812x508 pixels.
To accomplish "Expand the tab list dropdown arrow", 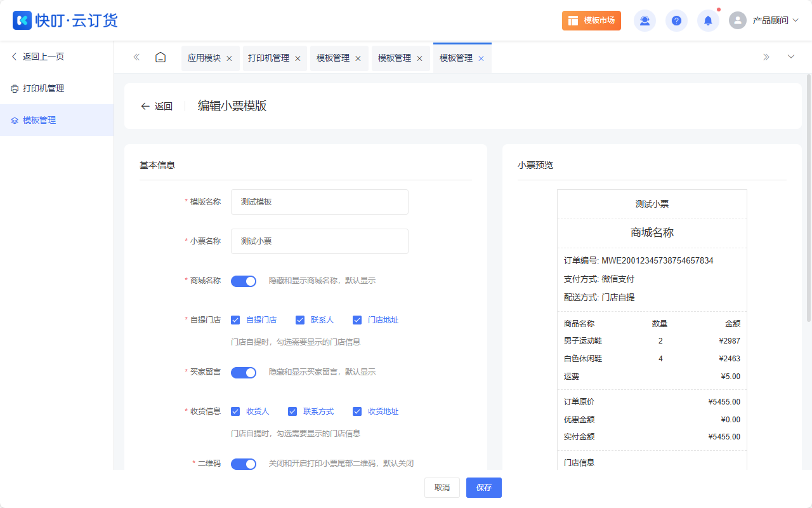I will pyautogui.click(x=791, y=57).
